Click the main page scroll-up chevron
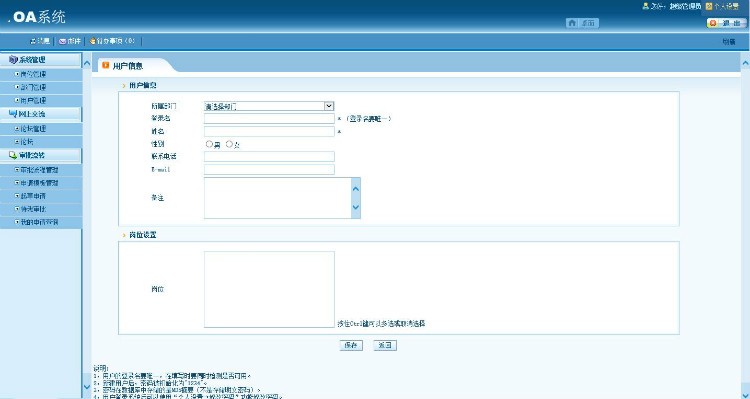Image resolution: width=750 pixels, height=399 pixels. (x=745, y=63)
